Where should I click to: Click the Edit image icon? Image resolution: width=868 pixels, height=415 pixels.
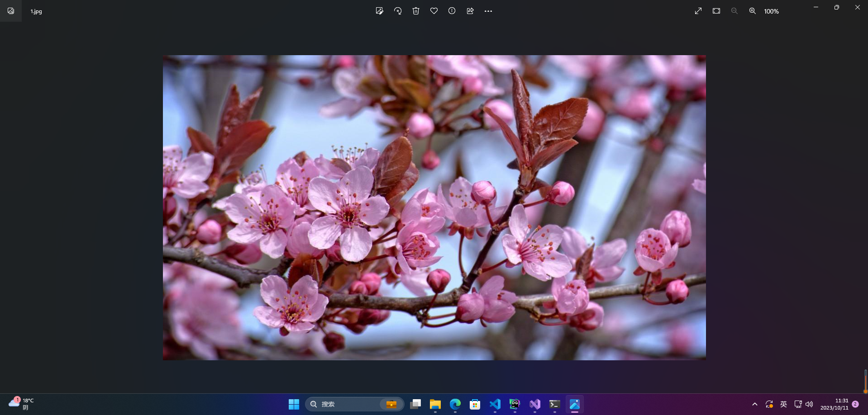[x=380, y=11]
